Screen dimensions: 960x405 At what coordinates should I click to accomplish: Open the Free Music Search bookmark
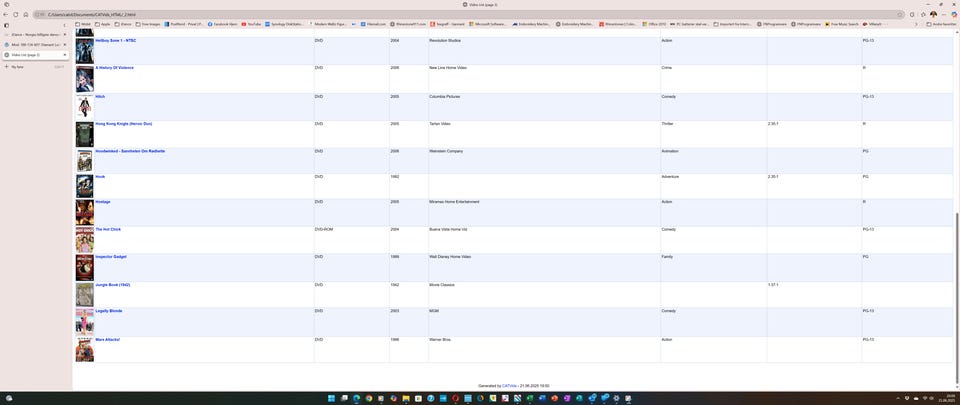click(842, 24)
